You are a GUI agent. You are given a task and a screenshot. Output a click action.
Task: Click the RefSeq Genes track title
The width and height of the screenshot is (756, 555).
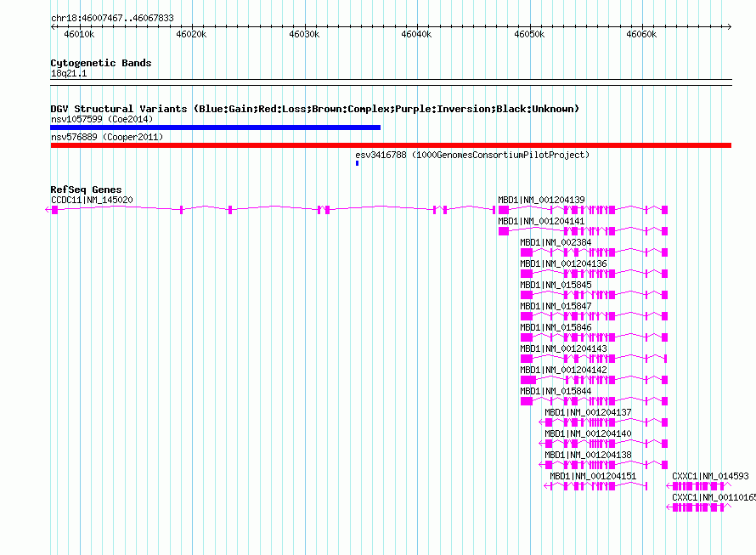pos(86,190)
